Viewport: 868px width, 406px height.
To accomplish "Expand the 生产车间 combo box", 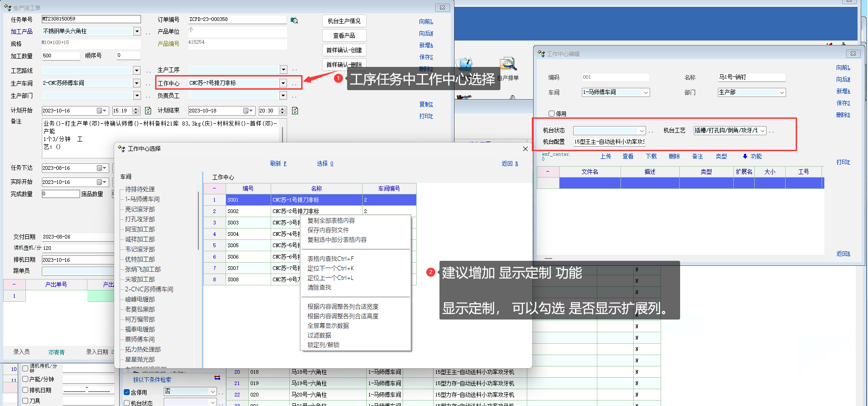I will tap(136, 83).
